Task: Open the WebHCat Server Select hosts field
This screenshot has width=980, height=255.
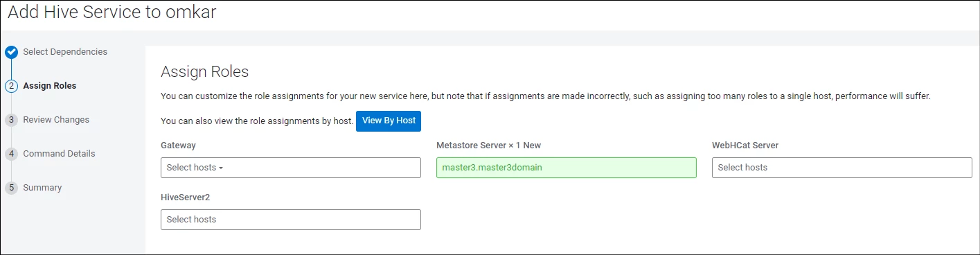Action: [842, 168]
